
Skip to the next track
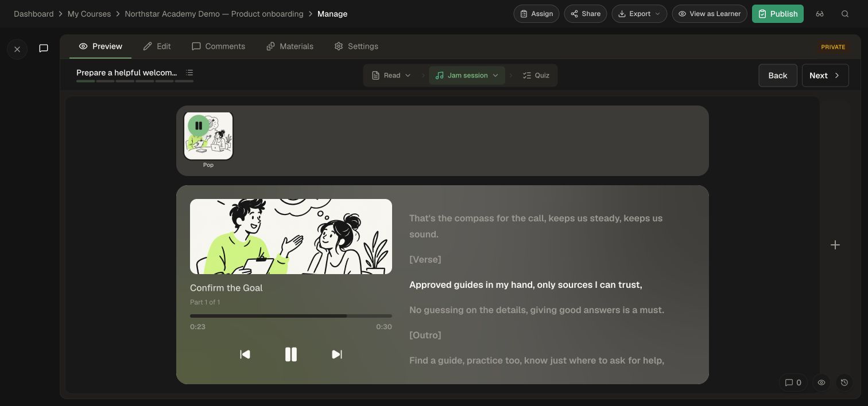[x=337, y=354]
